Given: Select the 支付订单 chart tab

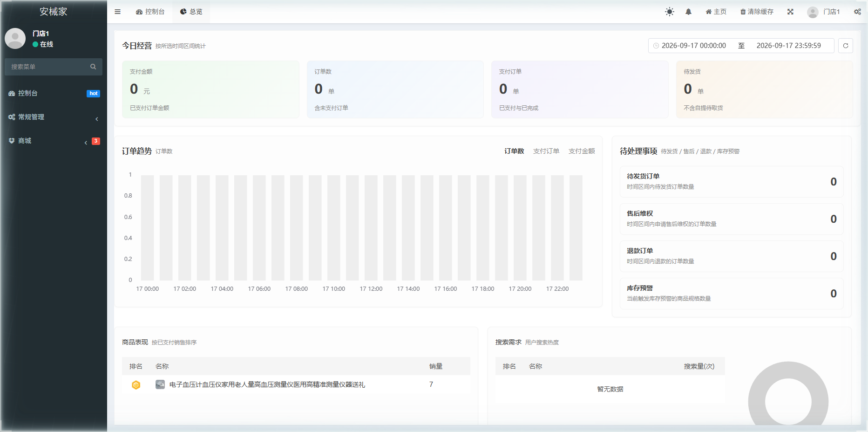Looking at the screenshot, I should (546, 151).
